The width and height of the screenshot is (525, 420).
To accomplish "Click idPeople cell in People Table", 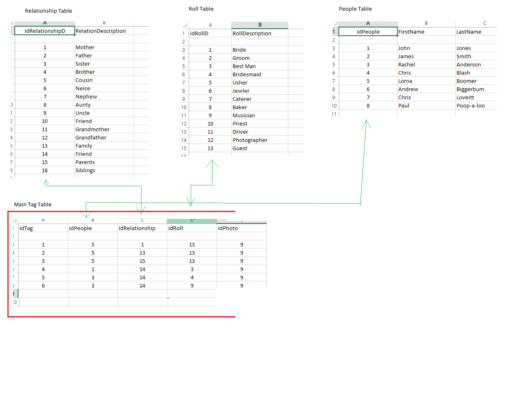I will tap(368, 32).
